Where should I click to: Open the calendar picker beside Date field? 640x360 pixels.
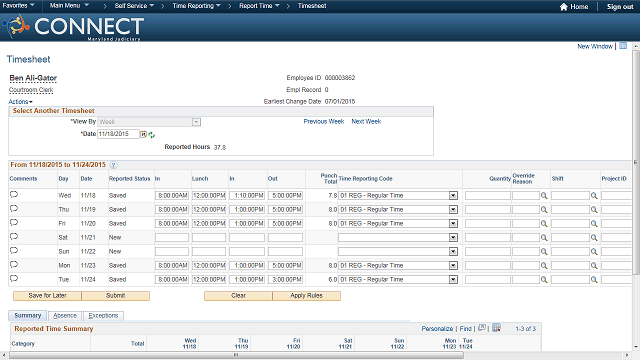coord(144,134)
